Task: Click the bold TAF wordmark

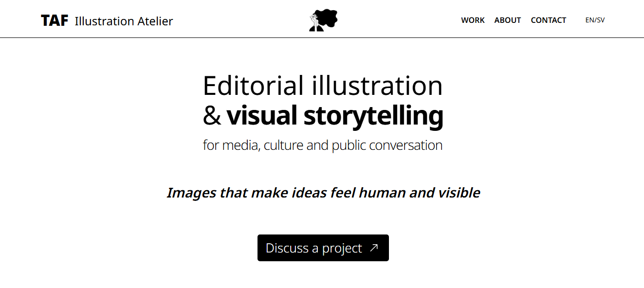Action: point(55,20)
